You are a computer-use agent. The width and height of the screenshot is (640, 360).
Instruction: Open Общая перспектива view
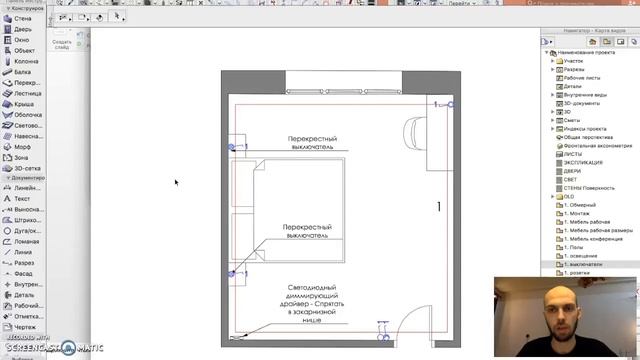584,138
